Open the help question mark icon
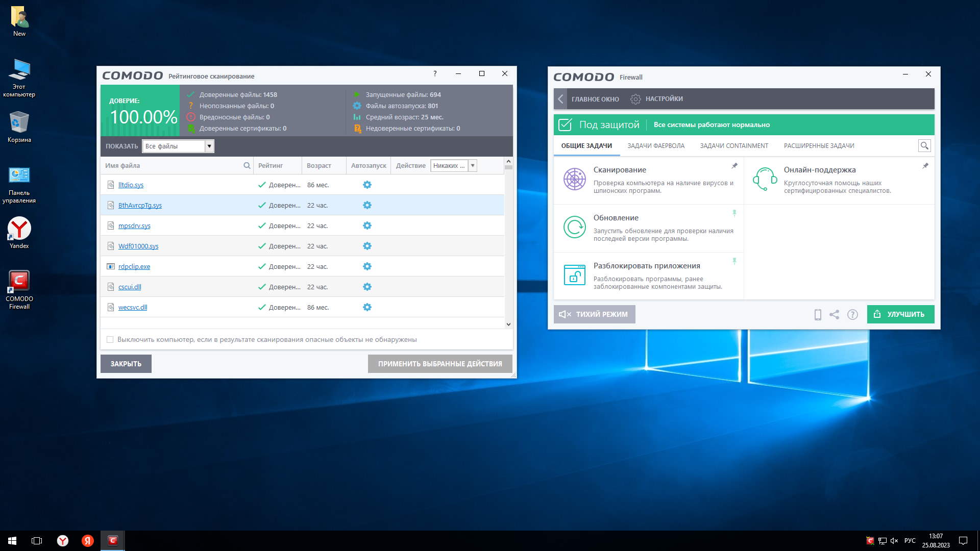Viewport: 980px width, 551px height. tap(852, 314)
